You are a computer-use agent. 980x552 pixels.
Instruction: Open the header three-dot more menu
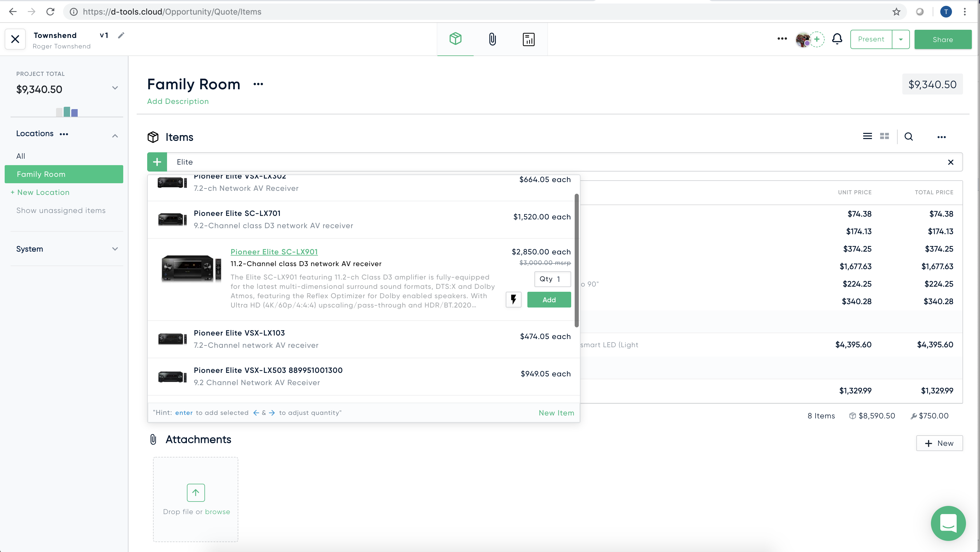click(782, 39)
